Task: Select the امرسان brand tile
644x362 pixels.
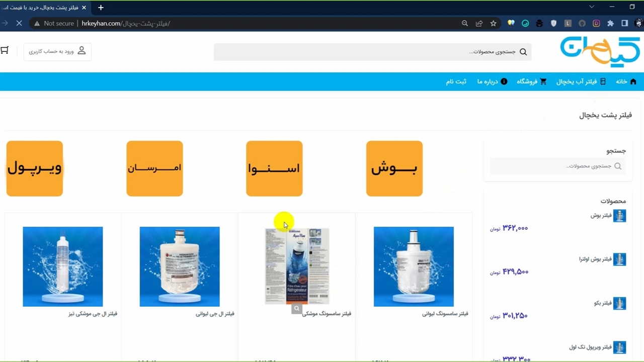Action: (x=154, y=168)
